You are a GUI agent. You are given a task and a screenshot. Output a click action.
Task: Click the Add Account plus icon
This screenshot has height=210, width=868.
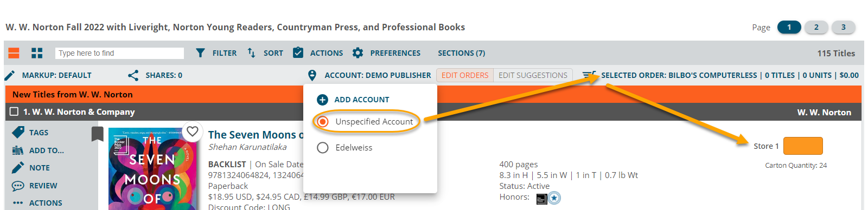(x=322, y=100)
